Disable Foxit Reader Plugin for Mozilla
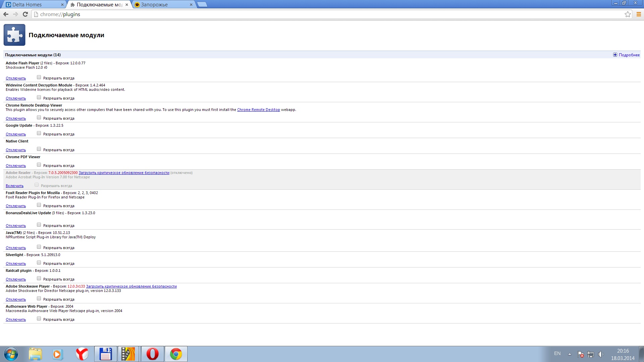The height and width of the screenshot is (362, 644). [16, 206]
